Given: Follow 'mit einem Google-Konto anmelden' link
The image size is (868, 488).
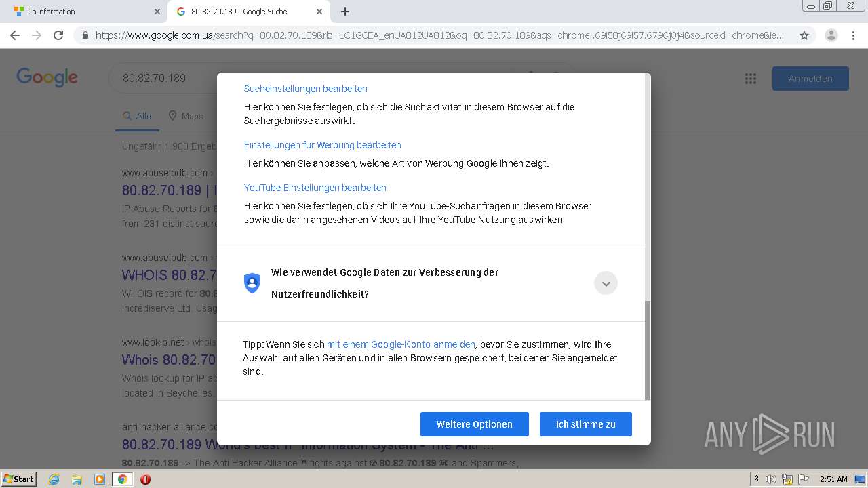Looking at the screenshot, I should 401,344.
